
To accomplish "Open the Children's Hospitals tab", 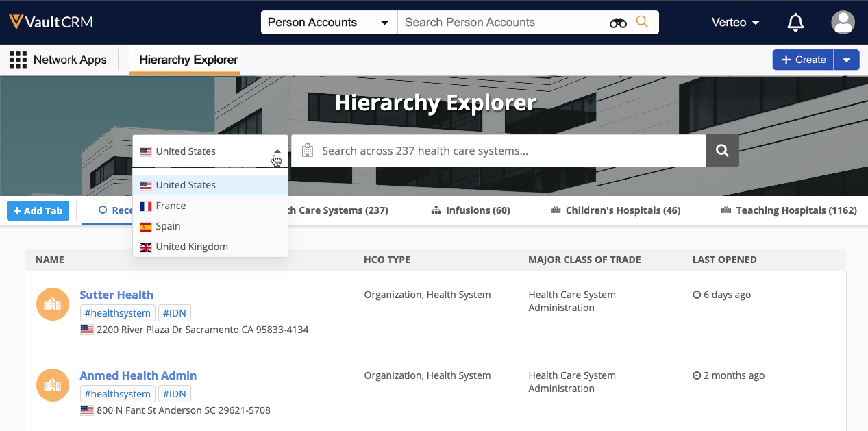I will [x=615, y=210].
